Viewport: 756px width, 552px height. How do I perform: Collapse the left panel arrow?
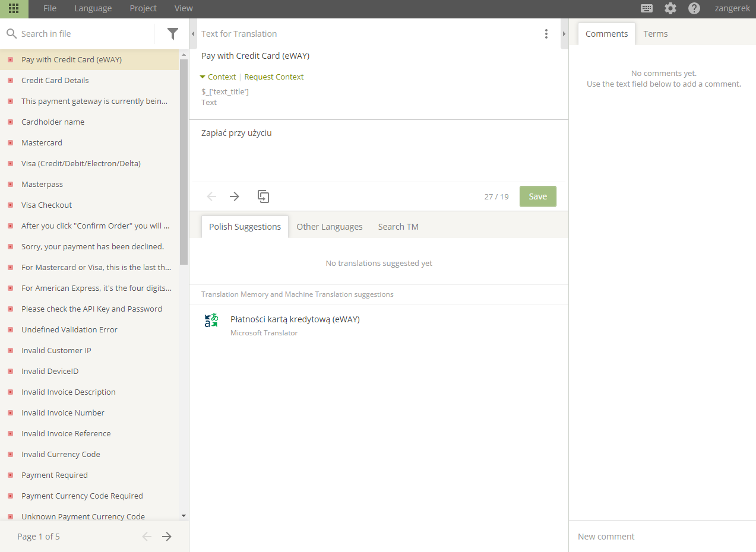coord(193,34)
